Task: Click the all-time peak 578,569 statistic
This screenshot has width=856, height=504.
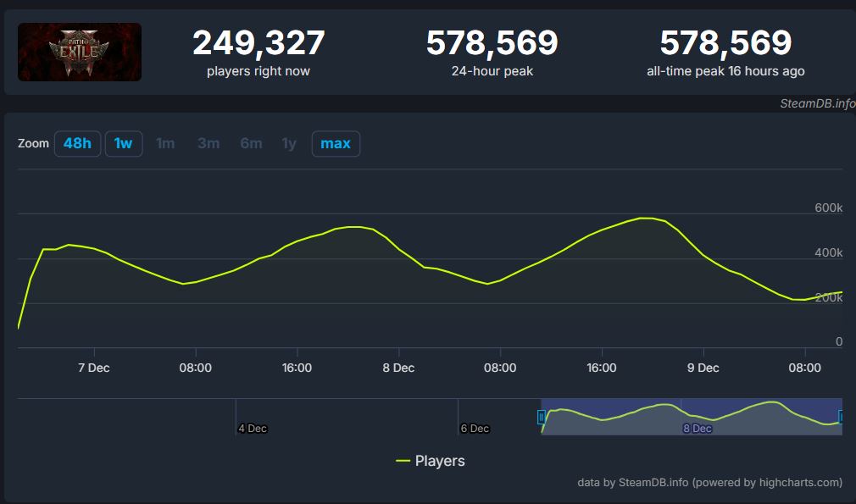Action: (x=725, y=43)
